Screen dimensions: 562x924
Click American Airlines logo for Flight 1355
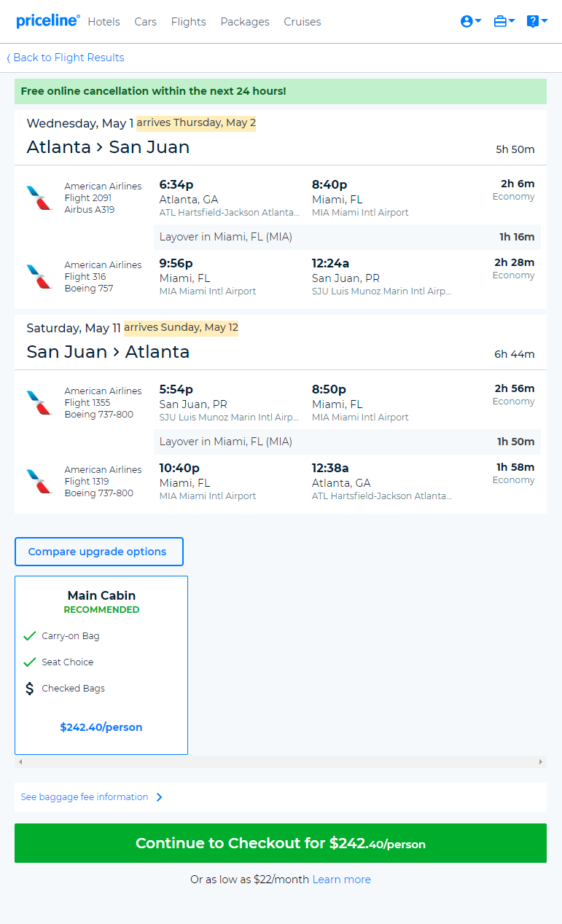39,402
